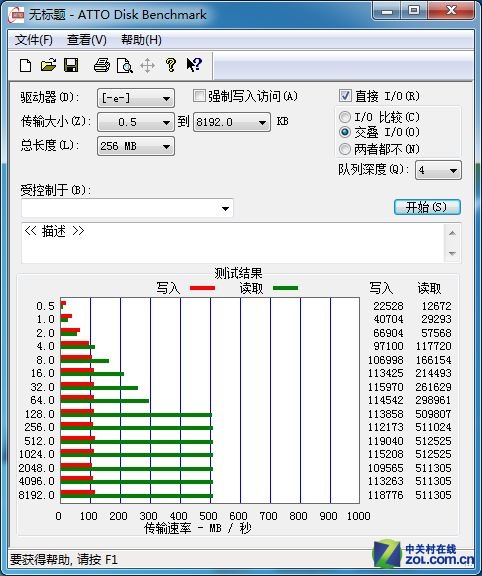
Task: Click inside the 描述 description text box
Action: coord(233,243)
